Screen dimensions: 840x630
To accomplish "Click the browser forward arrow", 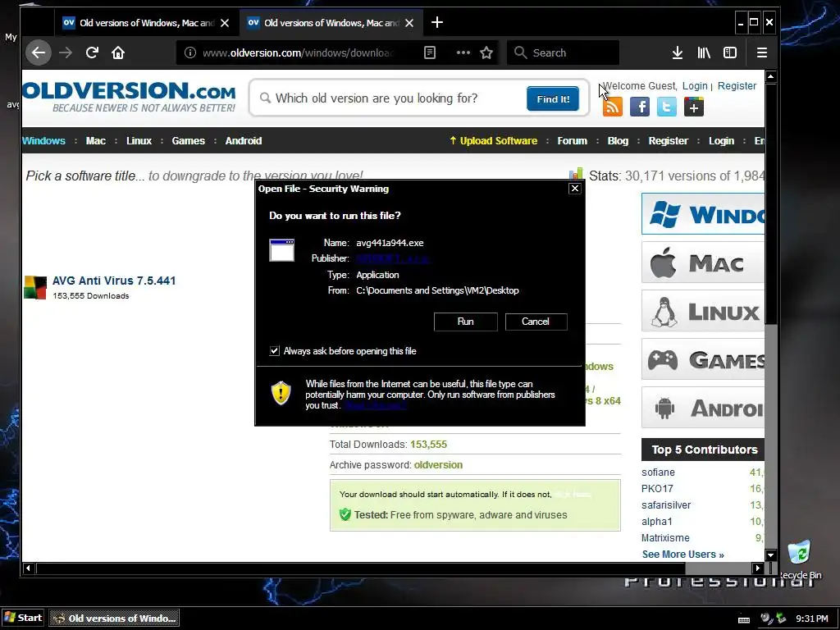I will point(66,52).
